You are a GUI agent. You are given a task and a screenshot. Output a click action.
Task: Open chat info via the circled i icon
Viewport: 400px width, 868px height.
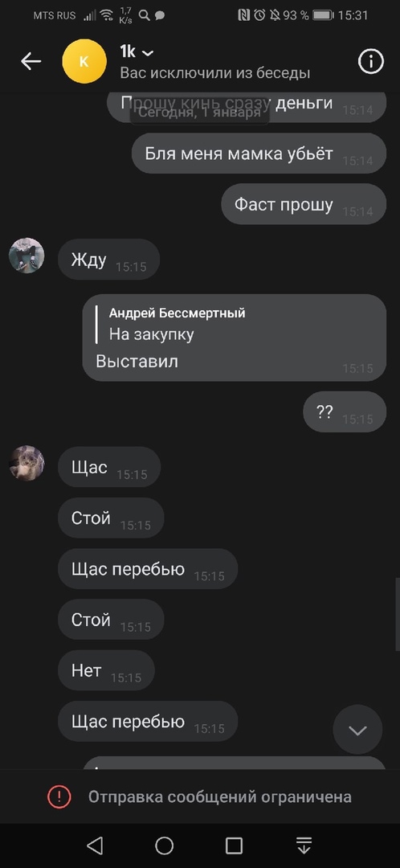(x=370, y=61)
